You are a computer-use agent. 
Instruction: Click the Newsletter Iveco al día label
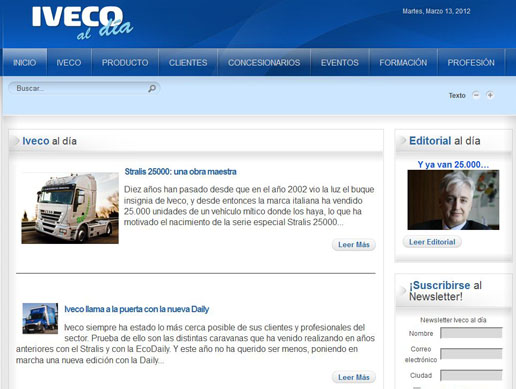pyautogui.click(x=453, y=320)
